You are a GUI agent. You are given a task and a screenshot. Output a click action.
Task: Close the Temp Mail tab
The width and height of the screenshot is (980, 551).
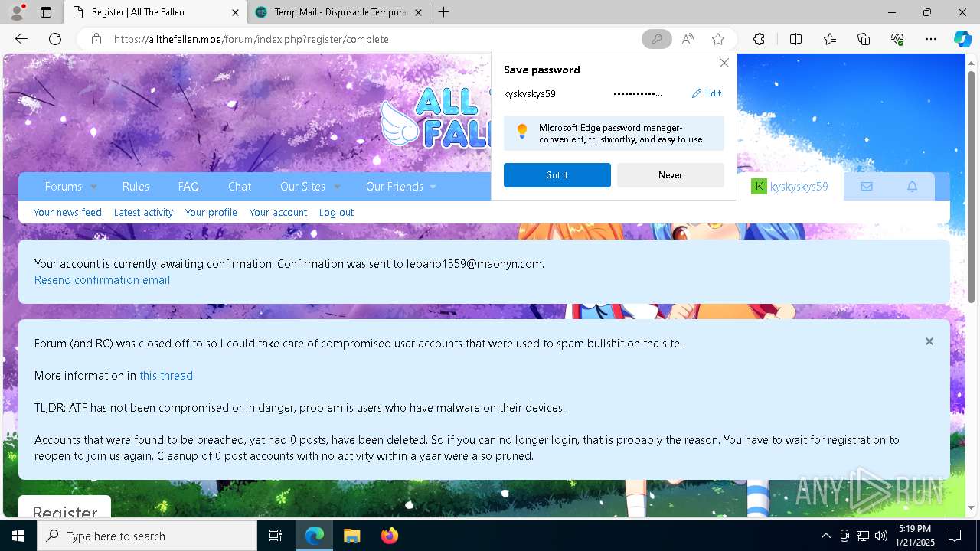coord(419,12)
